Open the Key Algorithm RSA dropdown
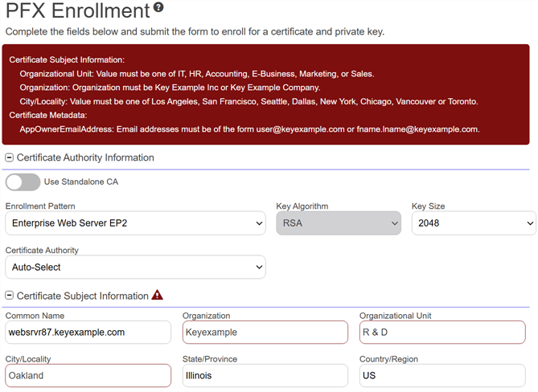 339,223
